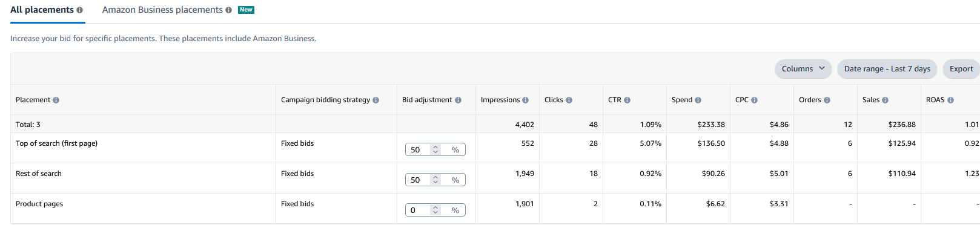
Task: Select 'Rest of search' row label
Action: pos(39,174)
